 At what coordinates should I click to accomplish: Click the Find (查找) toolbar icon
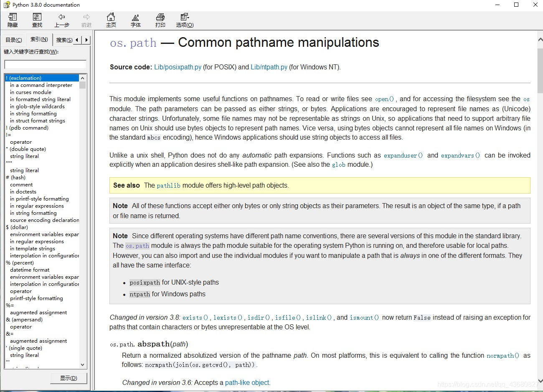37,20
